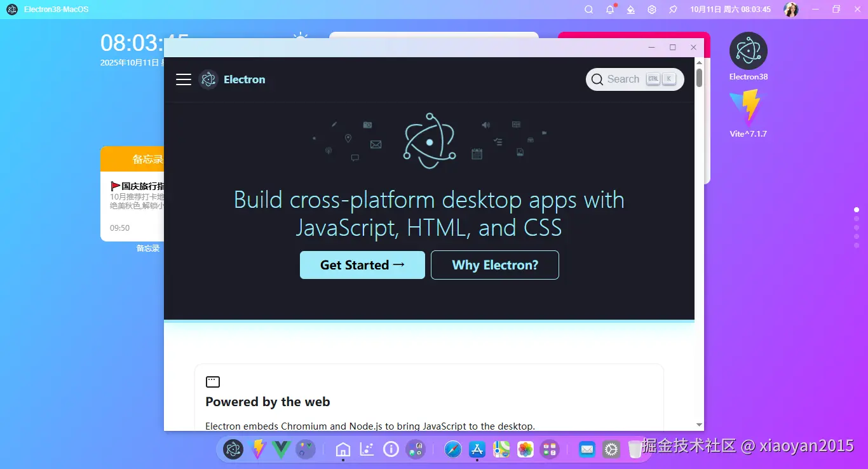The image size is (868, 469).
Task: Open the scatter chart icon in dock
Action: [367, 449]
